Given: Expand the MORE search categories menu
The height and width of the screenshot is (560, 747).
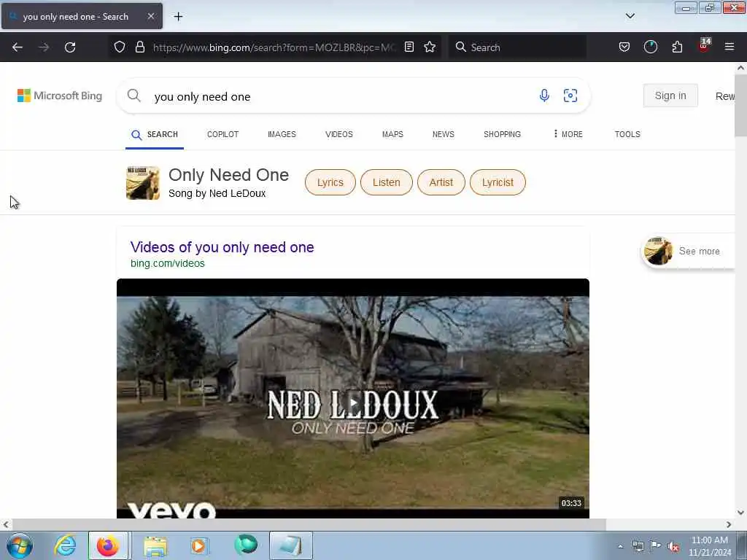Looking at the screenshot, I should 568,134.
